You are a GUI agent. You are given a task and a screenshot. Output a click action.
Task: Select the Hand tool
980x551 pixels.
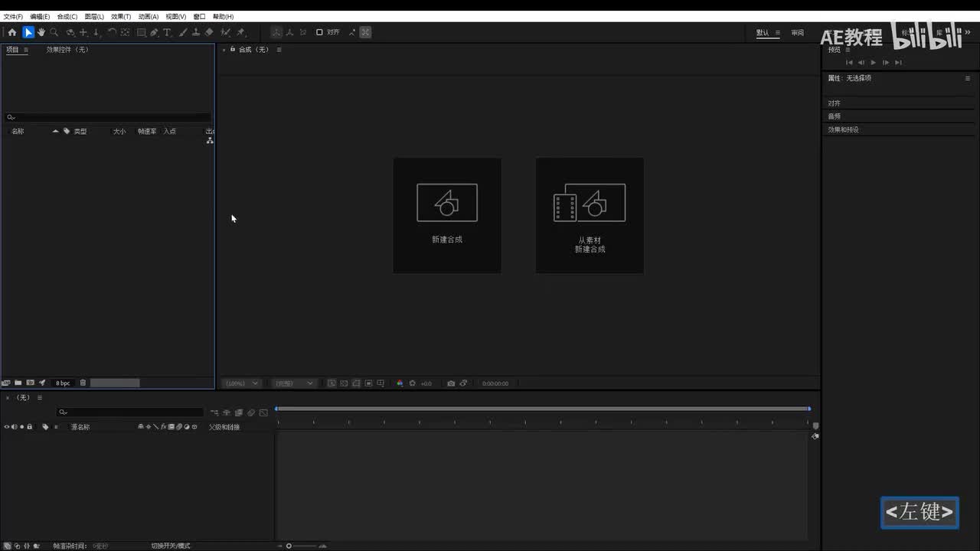(41, 32)
